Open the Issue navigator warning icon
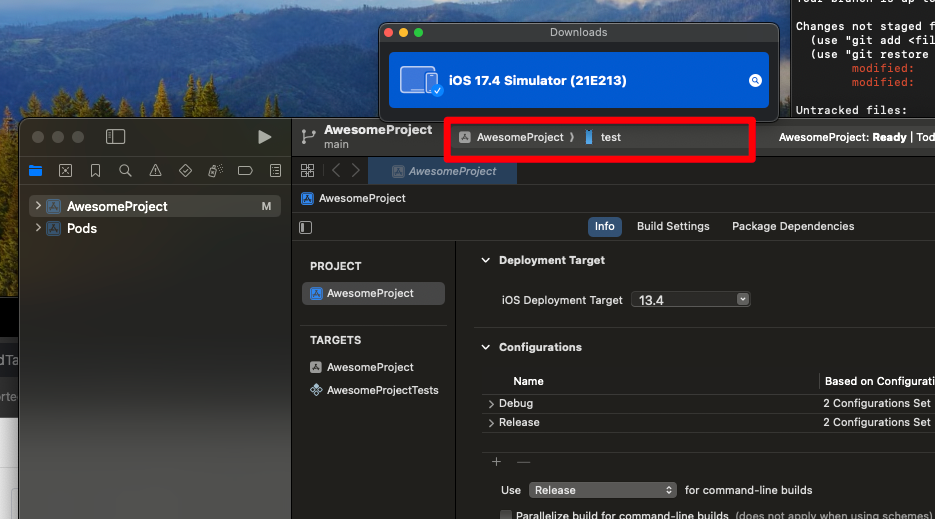935x519 pixels. tap(155, 171)
